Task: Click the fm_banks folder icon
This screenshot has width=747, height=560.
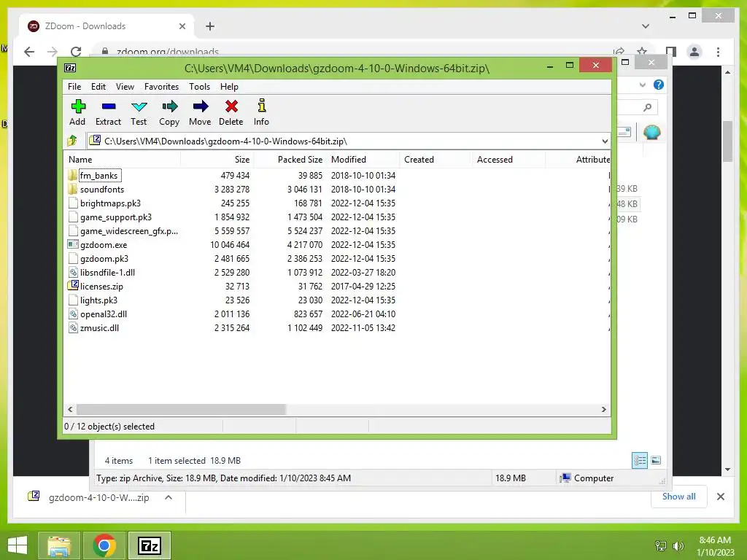Action: (72, 175)
